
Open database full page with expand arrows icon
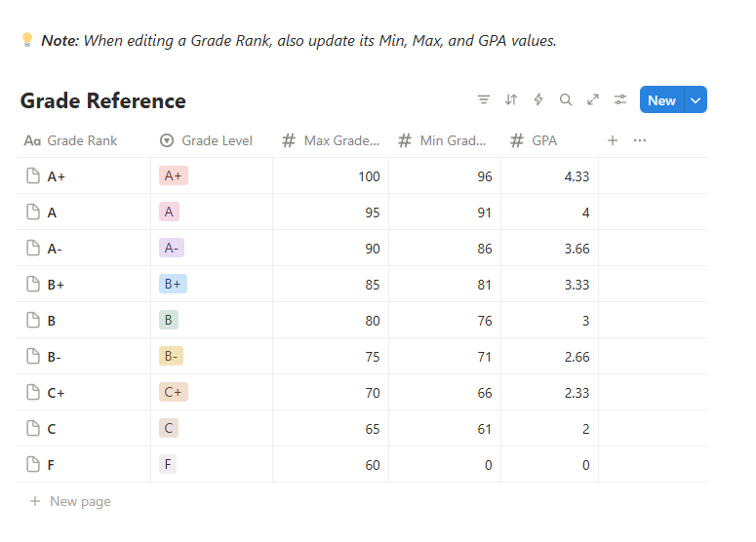tap(593, 100)
